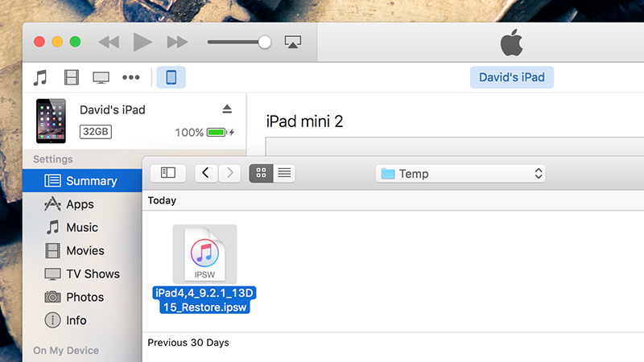Click the David's iPad tab button
644x362 pixels.
512,77
